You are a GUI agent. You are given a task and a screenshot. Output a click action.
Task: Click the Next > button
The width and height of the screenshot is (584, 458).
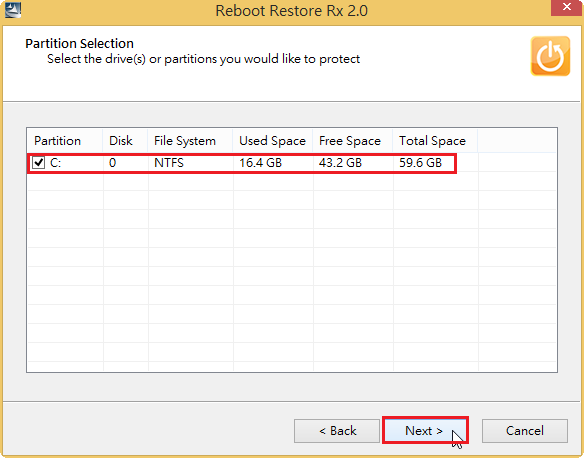click(x=425, y=430)
